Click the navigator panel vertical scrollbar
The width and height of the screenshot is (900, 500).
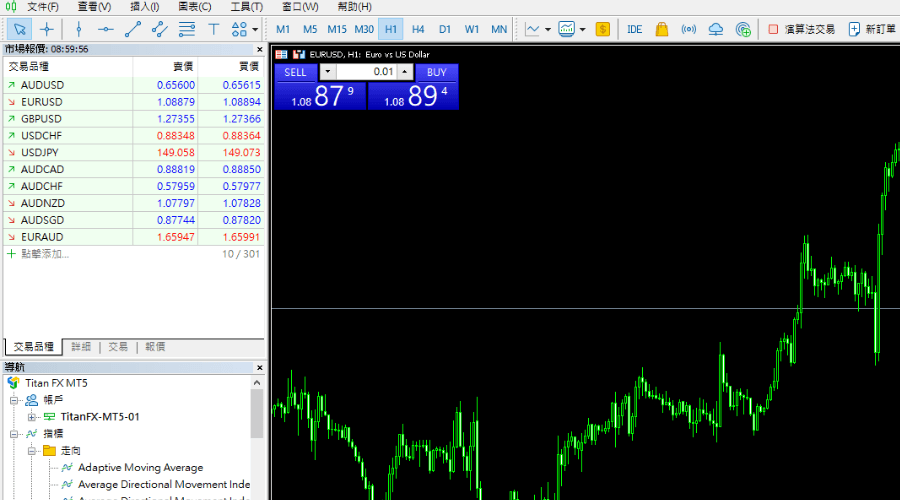coord(257,415)
